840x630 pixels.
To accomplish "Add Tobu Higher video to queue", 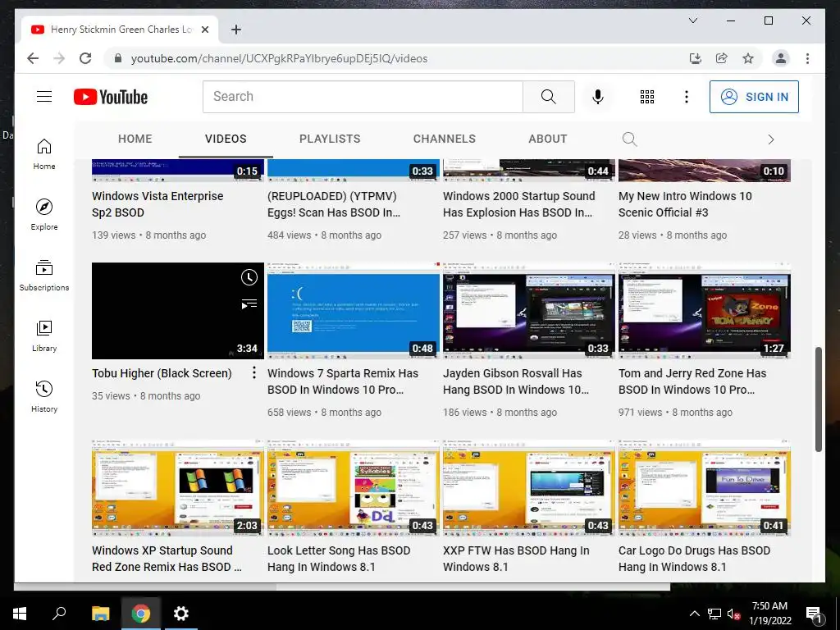I will 249,304.
